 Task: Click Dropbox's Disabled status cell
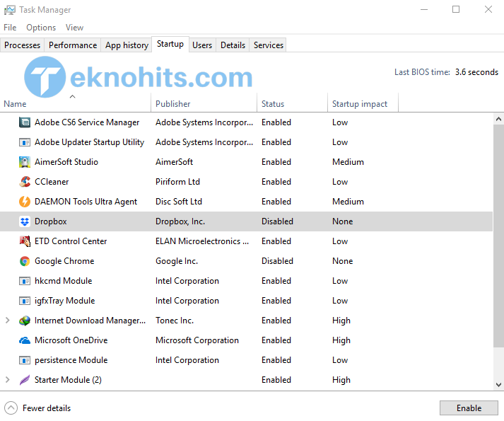(x=277, y=221)
